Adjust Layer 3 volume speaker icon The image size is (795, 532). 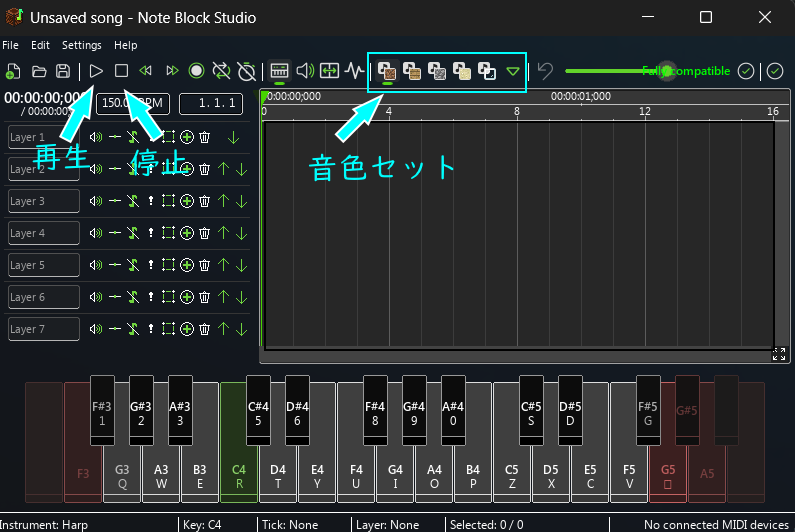click(96, 201)
